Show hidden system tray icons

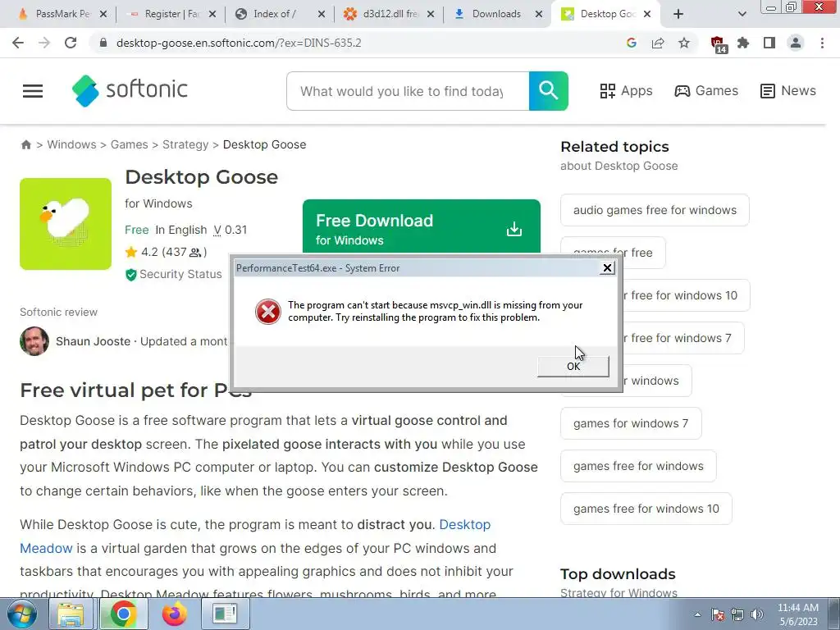697,614
